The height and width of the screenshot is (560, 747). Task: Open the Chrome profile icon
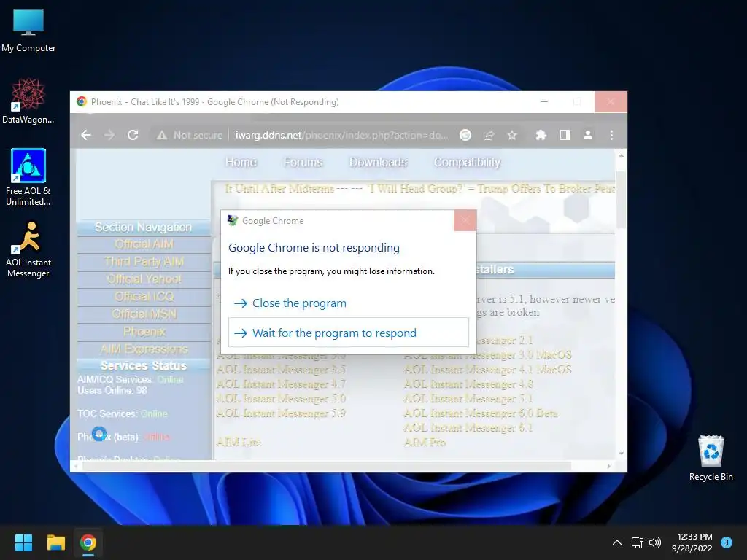point(588,135)
